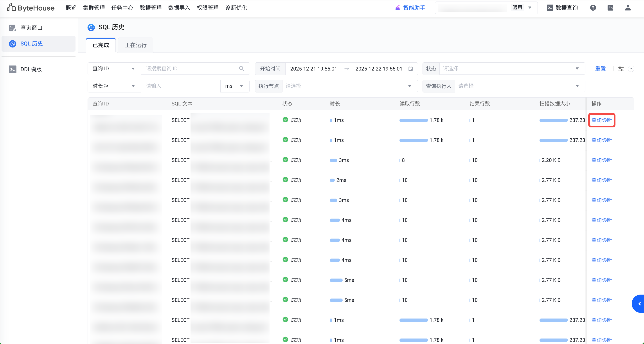644x344 pixels.
Task: Open the column settings filter icon
Action: click(x=621, y=69)
